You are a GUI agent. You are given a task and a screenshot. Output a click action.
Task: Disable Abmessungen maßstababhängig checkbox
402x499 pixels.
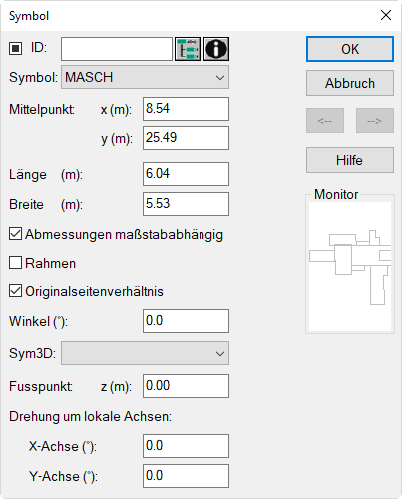(15, 234)
